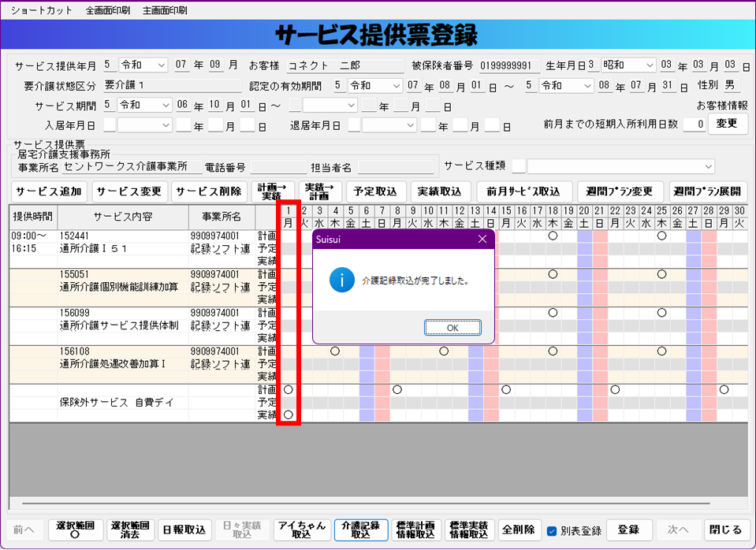
Task: Click the blue info icon in dialog
Action: (342, 280)
